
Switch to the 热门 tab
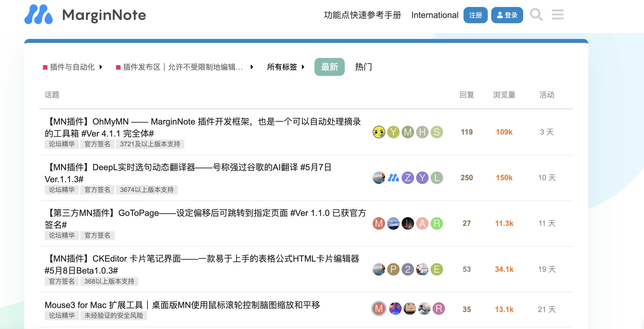pyautogui.click(x=363, y=67)
